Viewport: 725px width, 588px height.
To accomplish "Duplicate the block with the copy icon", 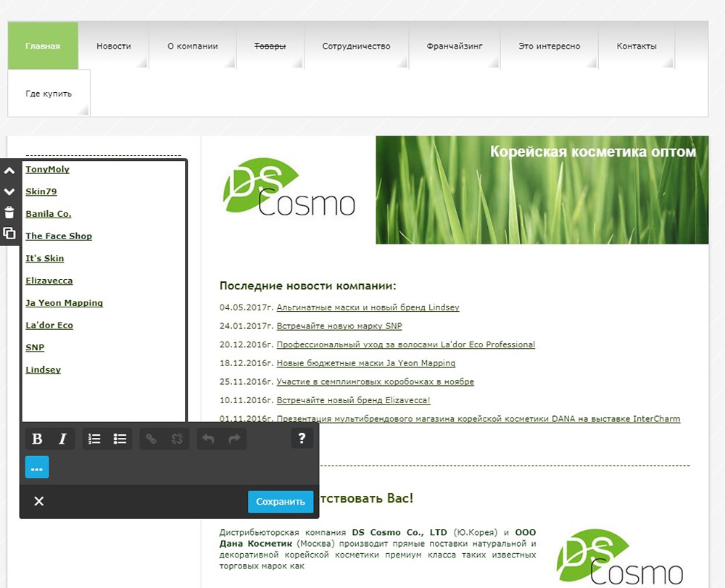I will pos(9,233).
